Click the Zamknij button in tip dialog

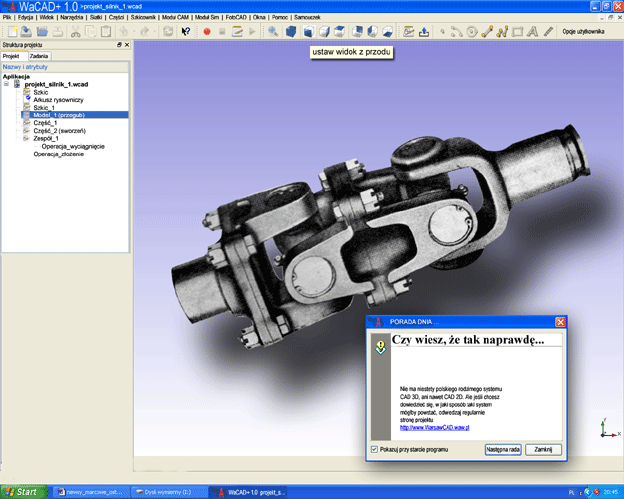pyautogui.click(x=543, y=449)
